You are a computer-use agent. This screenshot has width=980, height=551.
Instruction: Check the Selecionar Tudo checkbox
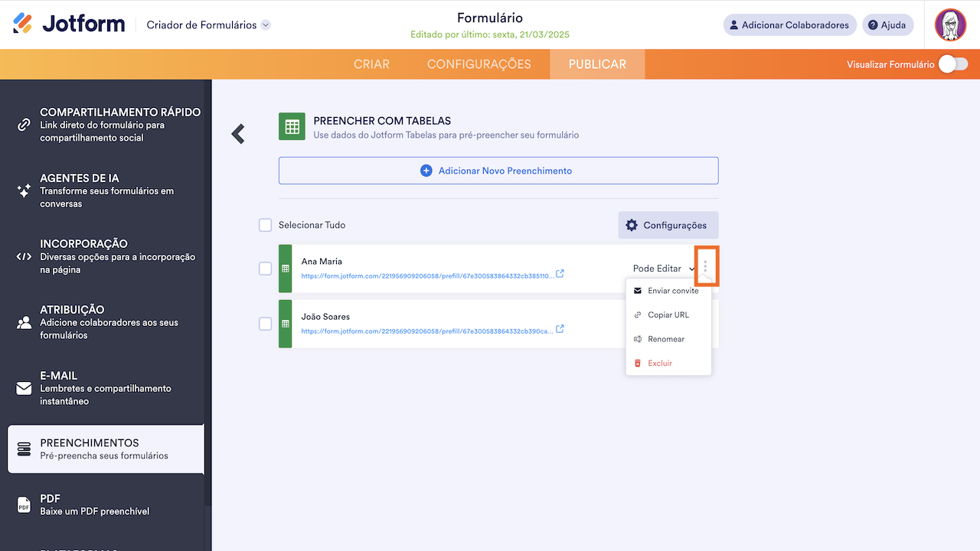pos(266,225)
